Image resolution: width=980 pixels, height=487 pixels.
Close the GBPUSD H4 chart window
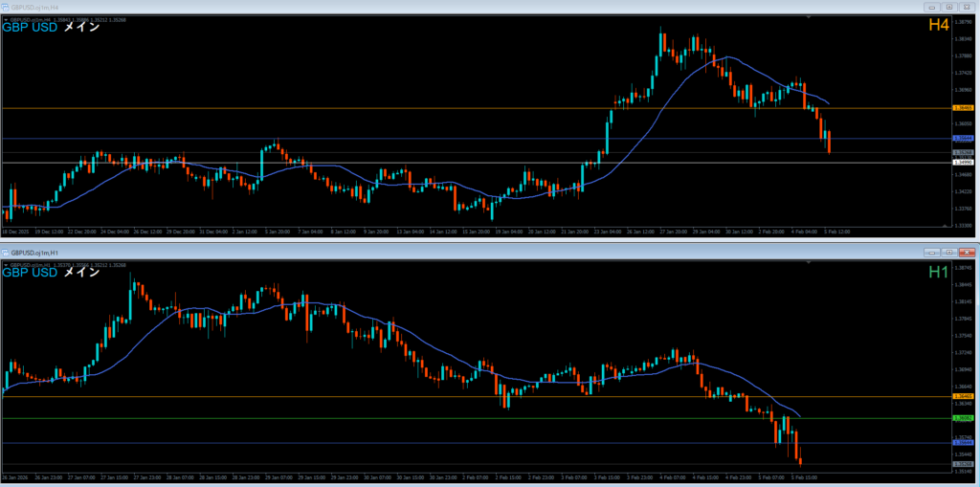(x=965, y=6)
